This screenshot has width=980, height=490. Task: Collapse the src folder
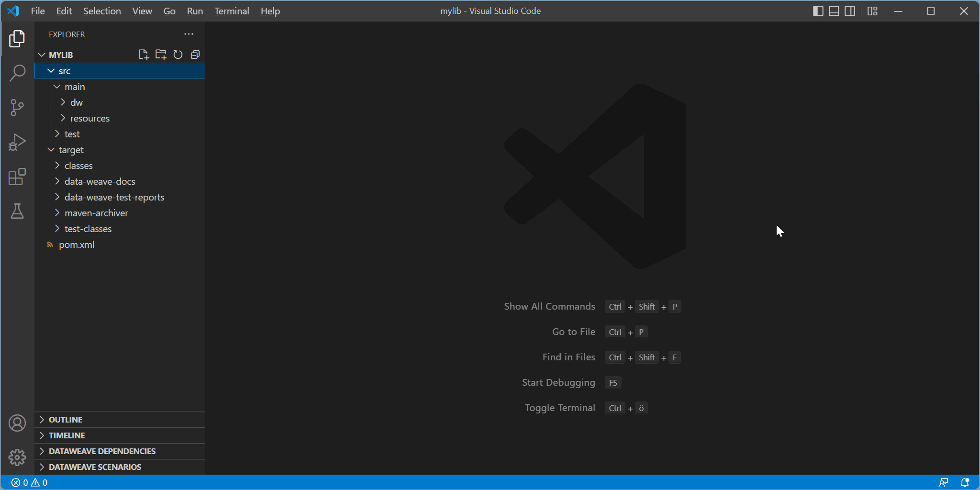coord(120,71)
